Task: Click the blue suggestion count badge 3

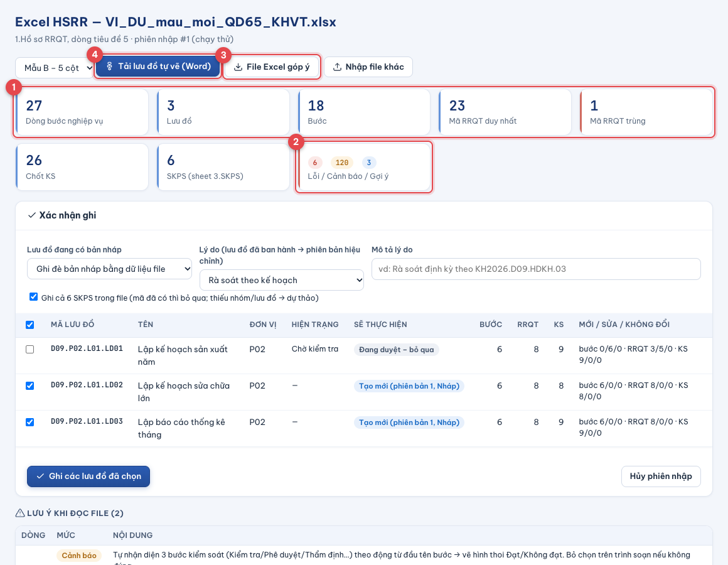Action: (x=368, y=163)
